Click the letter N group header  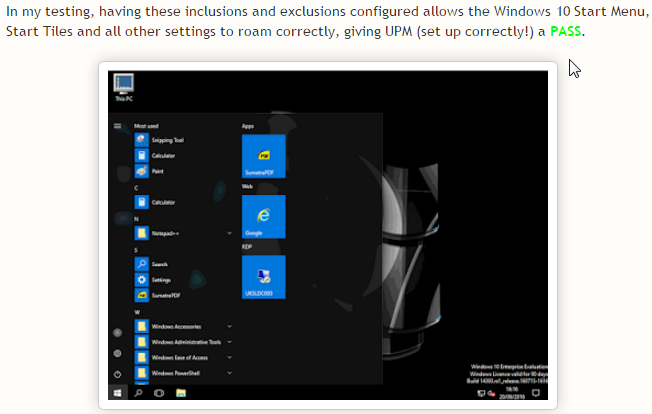[x=136, y=219]
